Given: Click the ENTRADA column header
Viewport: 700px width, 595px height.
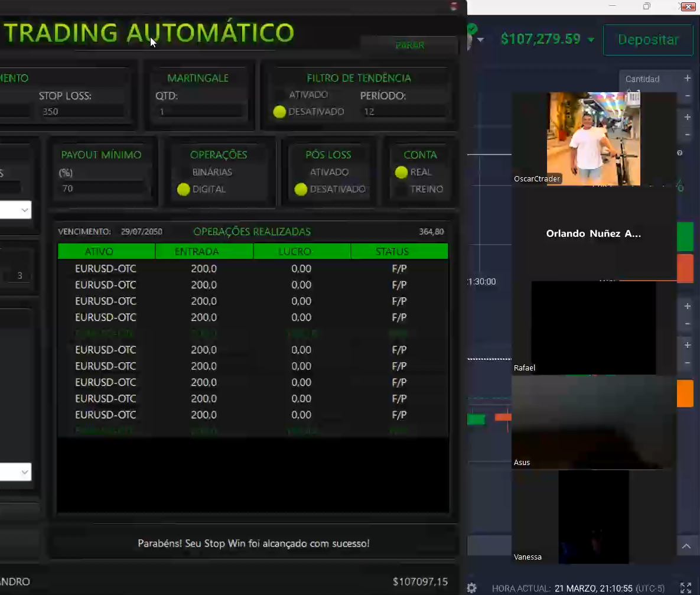Looking at the screenshot, I should [x=204, y=252].
